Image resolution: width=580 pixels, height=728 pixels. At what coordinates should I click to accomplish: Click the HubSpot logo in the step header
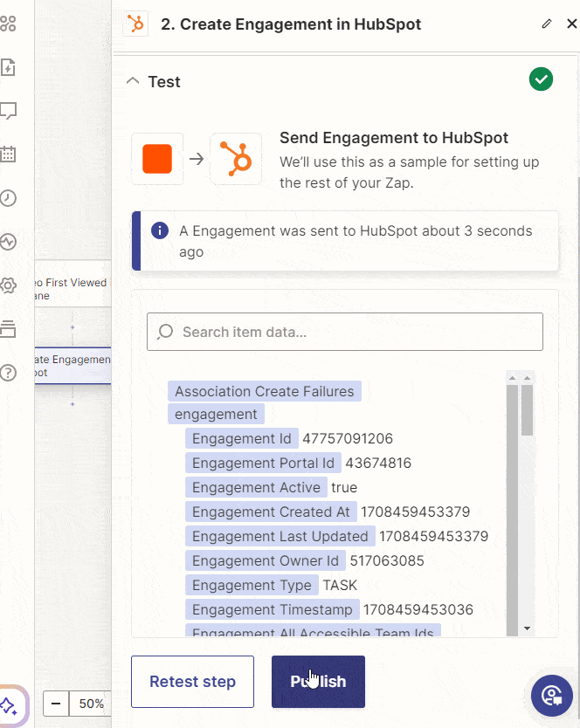point(135,24)
